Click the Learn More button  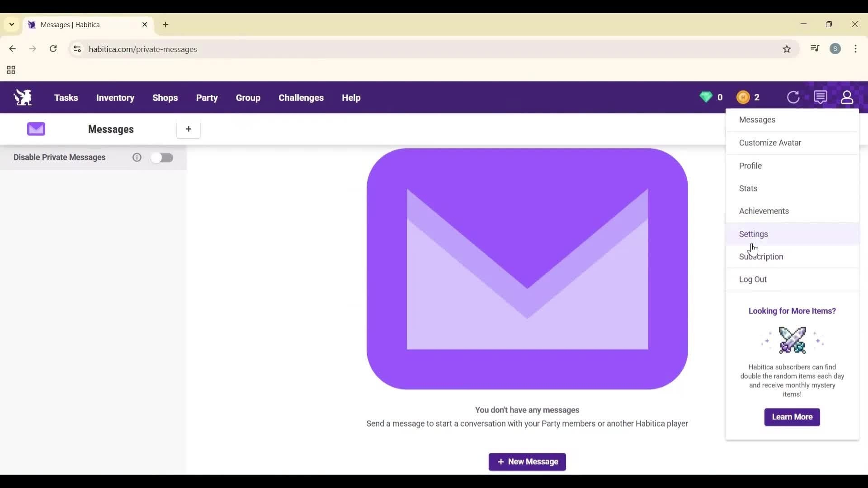click(x=792, y=417)
